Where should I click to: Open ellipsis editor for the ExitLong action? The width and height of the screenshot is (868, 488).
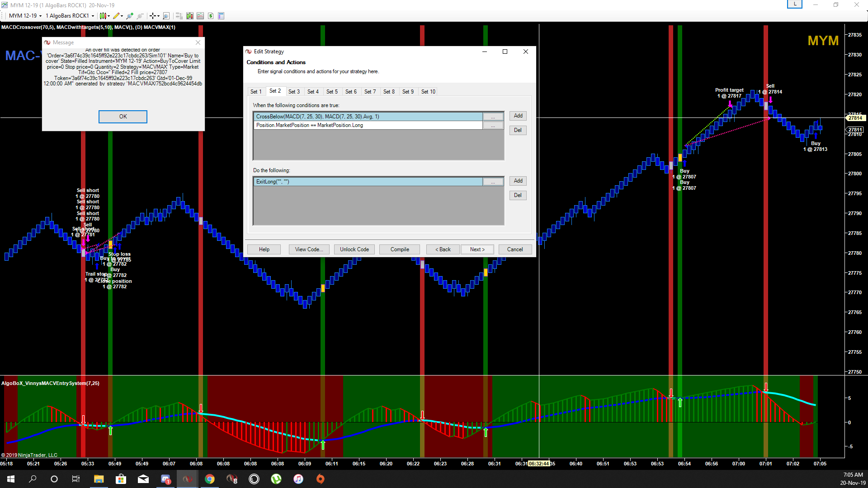point(493,182)
